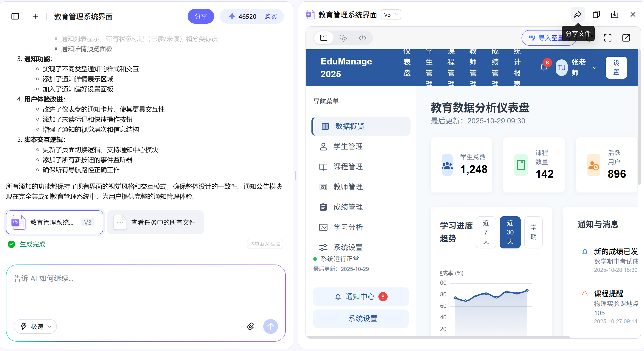Image resolution: width=644 pixels, height=351 pixels.
Task: Expand the 张老师 account dropdown
Action: (x=594, y=67)
